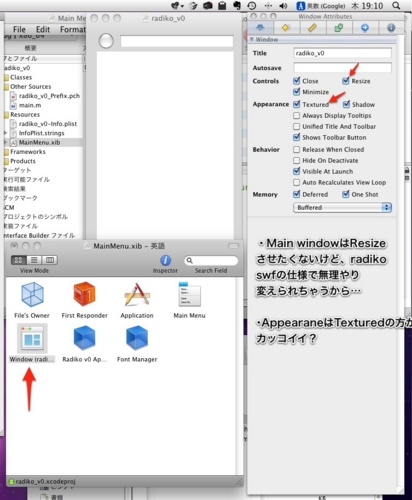
Task: Select radiko_v0_Prefix.pch file
Action: 49,96
